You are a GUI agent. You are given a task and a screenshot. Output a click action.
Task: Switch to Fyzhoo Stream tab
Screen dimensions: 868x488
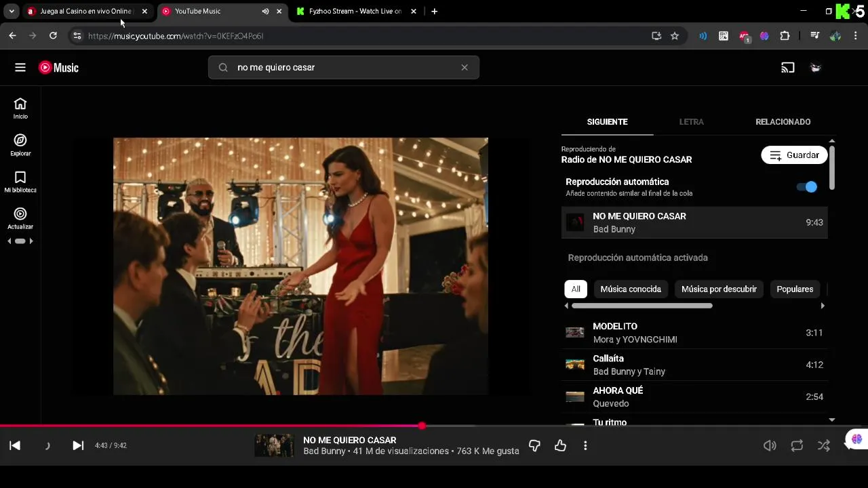[355, 12]
